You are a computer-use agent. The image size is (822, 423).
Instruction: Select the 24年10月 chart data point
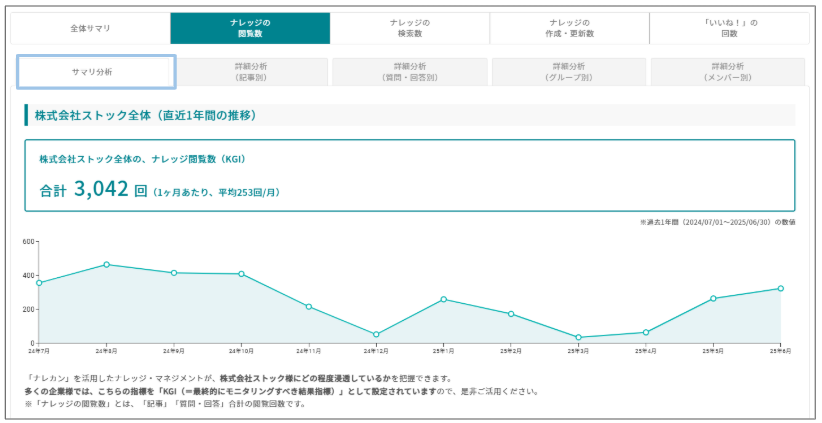(241, 274)
